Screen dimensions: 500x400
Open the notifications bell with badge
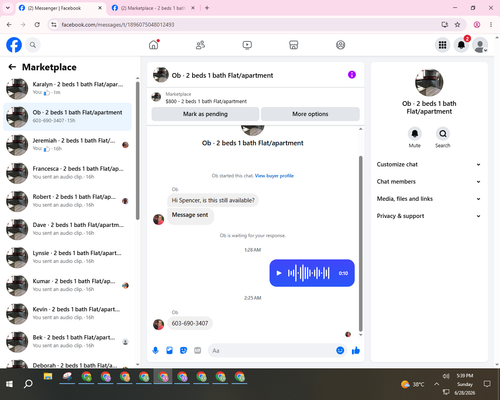point(461,45)
